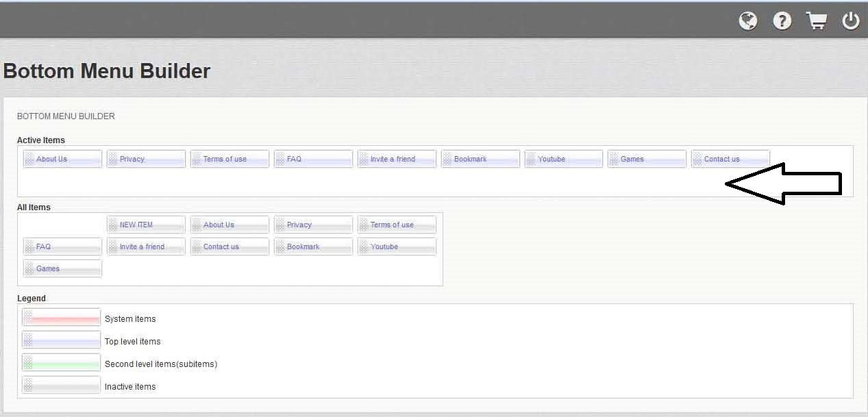Select Contact us in Active Items
Image resolution: width=868 pixels, height=417 pixels.
(x=730, y=159)
